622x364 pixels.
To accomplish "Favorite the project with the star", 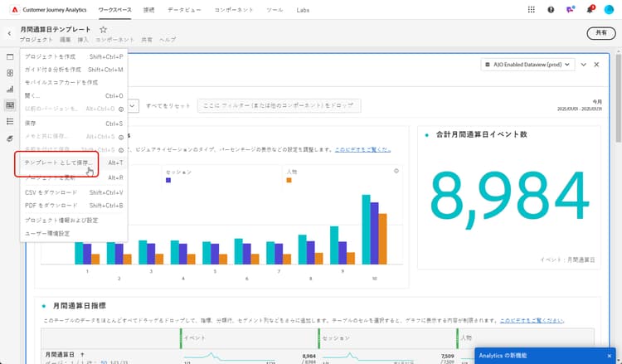I will tap(103, 29).
